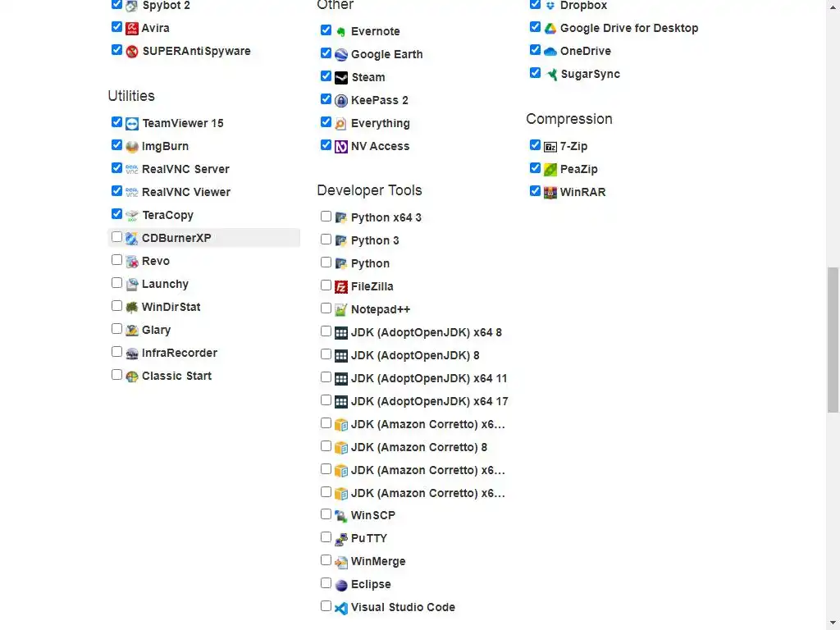Uncheck the OneDrive checkbox
The image size is (840, 630).
[535, 50]
